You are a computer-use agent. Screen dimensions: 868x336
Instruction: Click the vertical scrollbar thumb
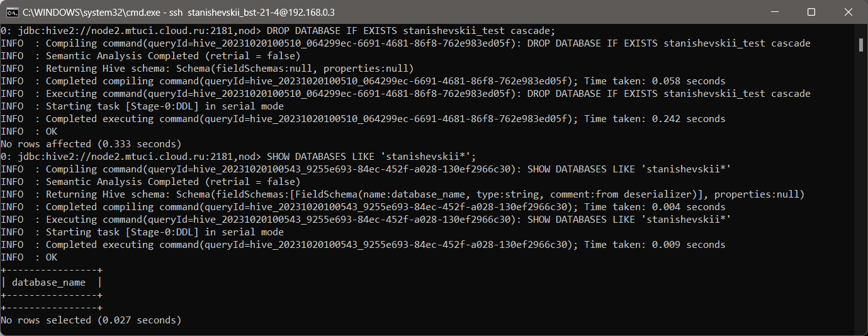click(860, 45)
